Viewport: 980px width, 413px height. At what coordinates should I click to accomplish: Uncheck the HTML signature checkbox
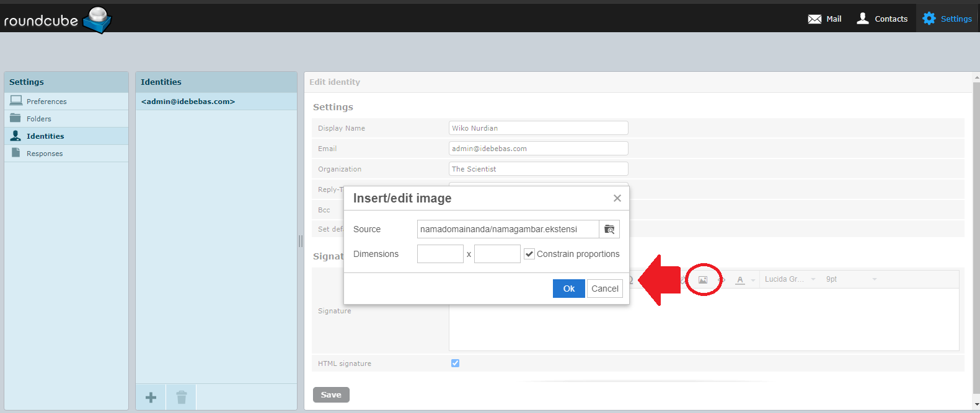(x=455, y=363)
